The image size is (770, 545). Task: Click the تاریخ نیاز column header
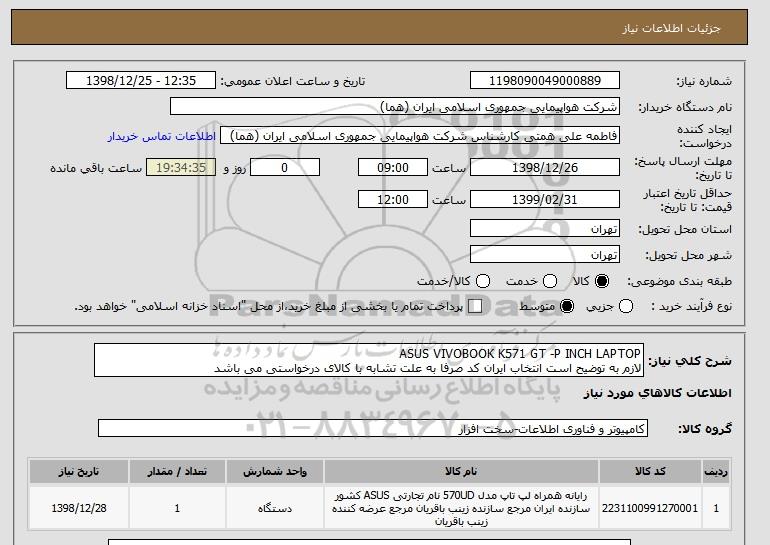click(x=79, y=471)
